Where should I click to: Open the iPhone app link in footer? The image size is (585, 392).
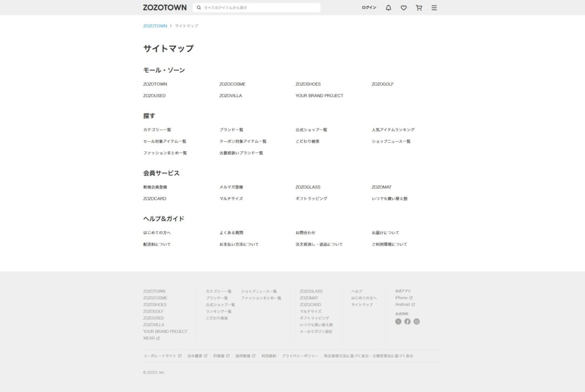[x=403, y=298]
